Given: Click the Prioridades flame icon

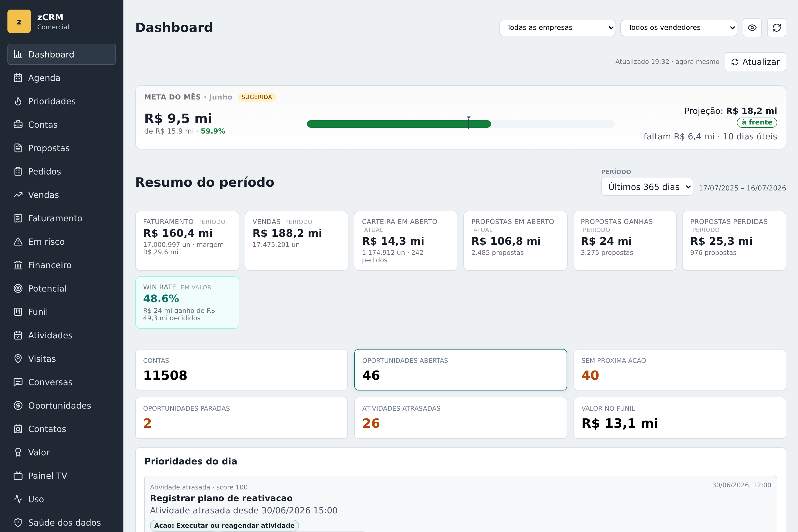Looking at the screenshot, I should 18,101.
